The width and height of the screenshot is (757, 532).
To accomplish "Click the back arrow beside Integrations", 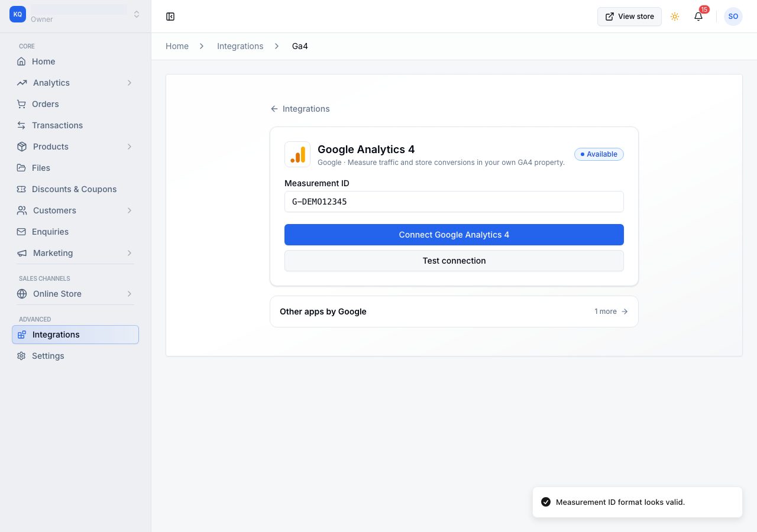I will tap(274, 109).
